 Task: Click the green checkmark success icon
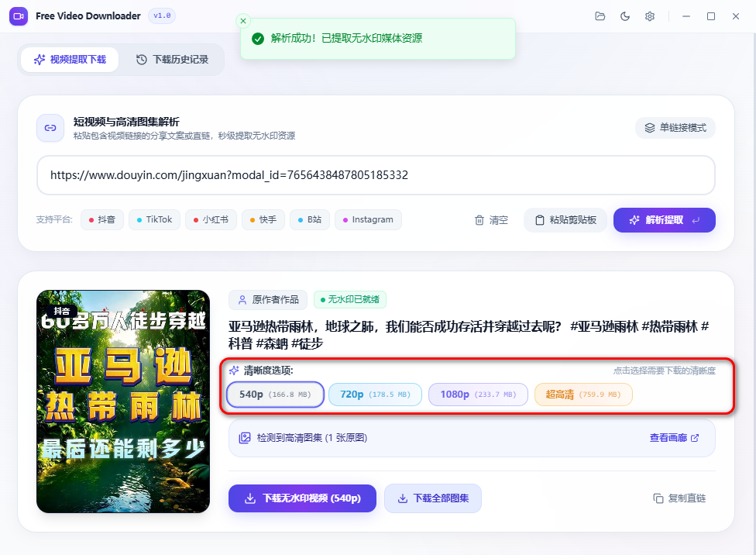click(x=258, y=39)
